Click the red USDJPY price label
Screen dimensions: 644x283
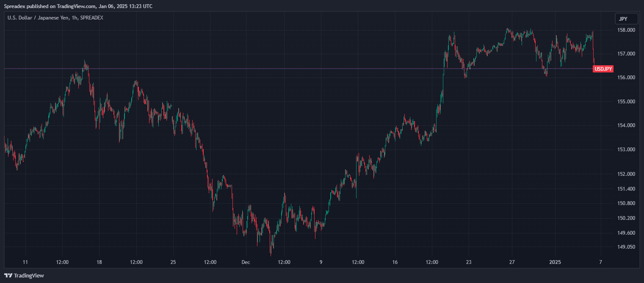pyautogui.click(x=603, y=69)
